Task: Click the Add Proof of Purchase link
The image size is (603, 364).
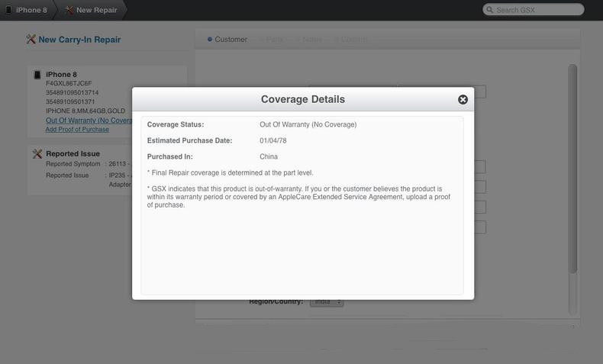Action: pyautogui.click(x=77, y=130)
